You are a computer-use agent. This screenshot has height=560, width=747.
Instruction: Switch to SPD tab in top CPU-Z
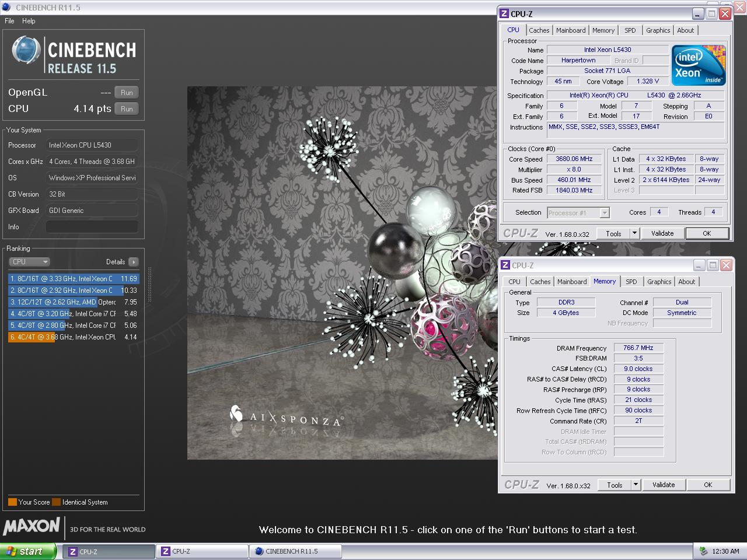[630, 30]
